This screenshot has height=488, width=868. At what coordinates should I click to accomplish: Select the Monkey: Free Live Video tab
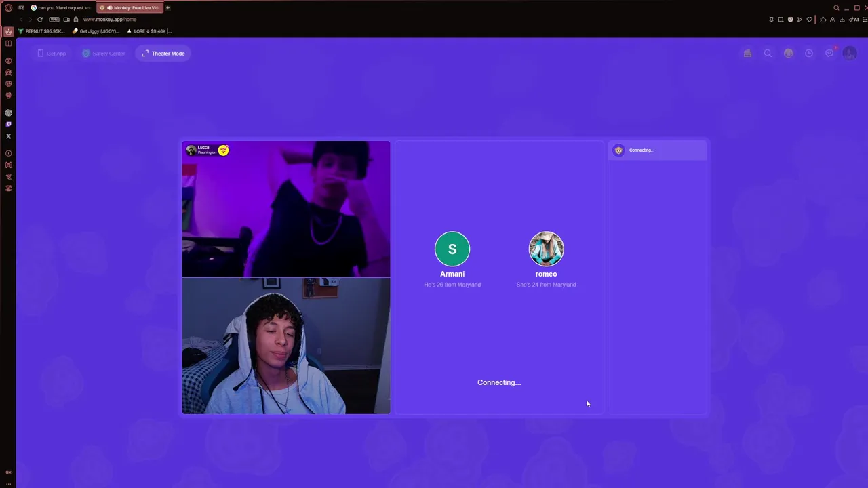[x=130, y=7]
